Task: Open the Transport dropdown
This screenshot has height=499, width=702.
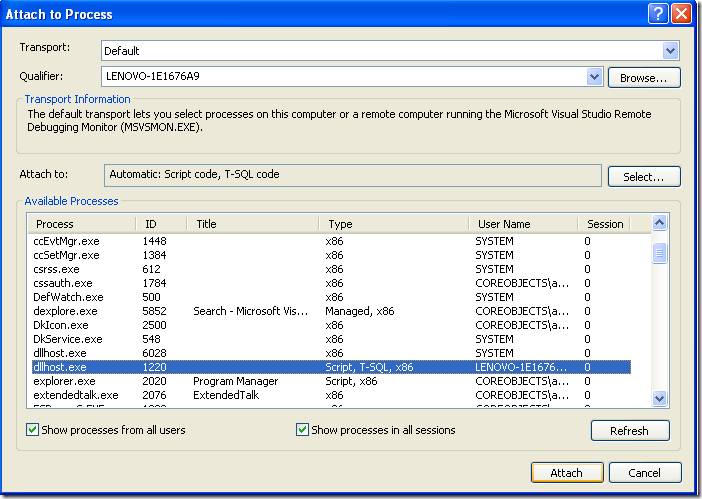Action: click(670, 51)
